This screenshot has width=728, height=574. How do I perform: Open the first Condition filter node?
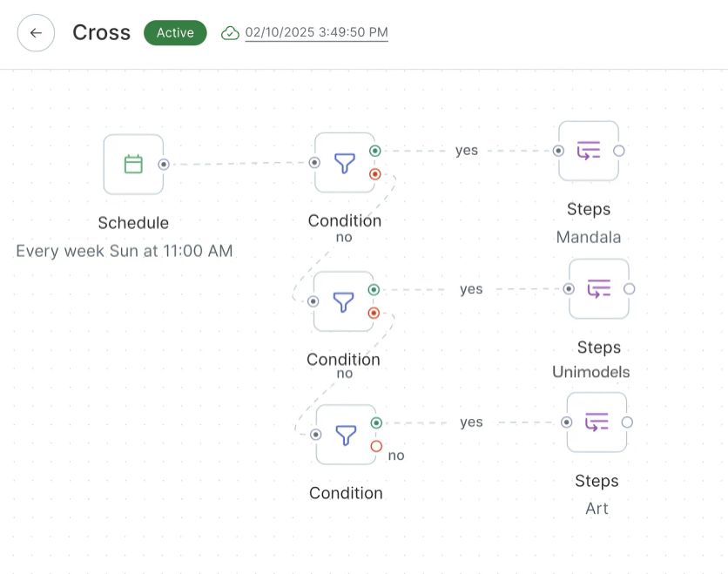345,162
